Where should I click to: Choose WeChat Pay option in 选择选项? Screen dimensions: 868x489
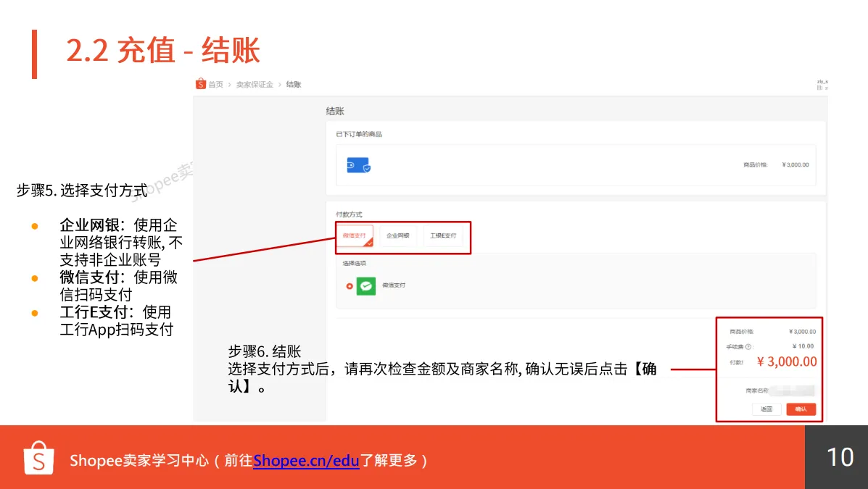pyautogui.click(x=394, y=285)
